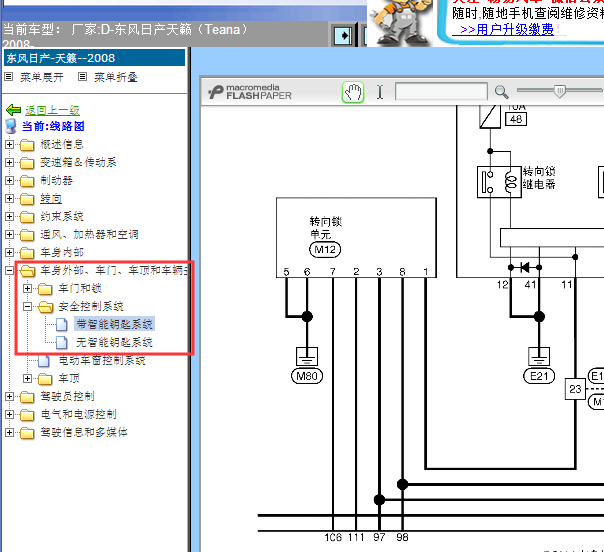Select the 安全控制系统 folder label
This screenshot has width=604, height=552.
point(91,307)
